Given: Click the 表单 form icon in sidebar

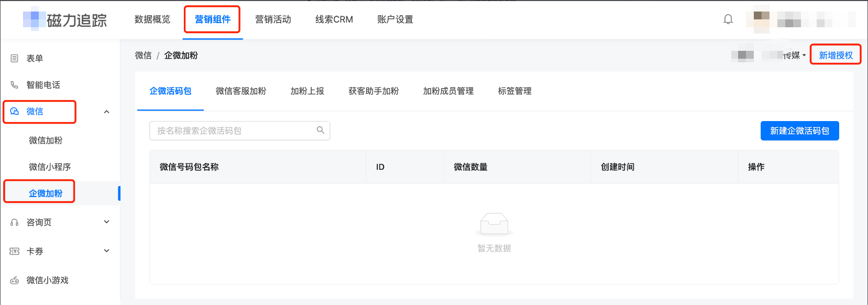Looking at the screenshot, I should 15,58.
